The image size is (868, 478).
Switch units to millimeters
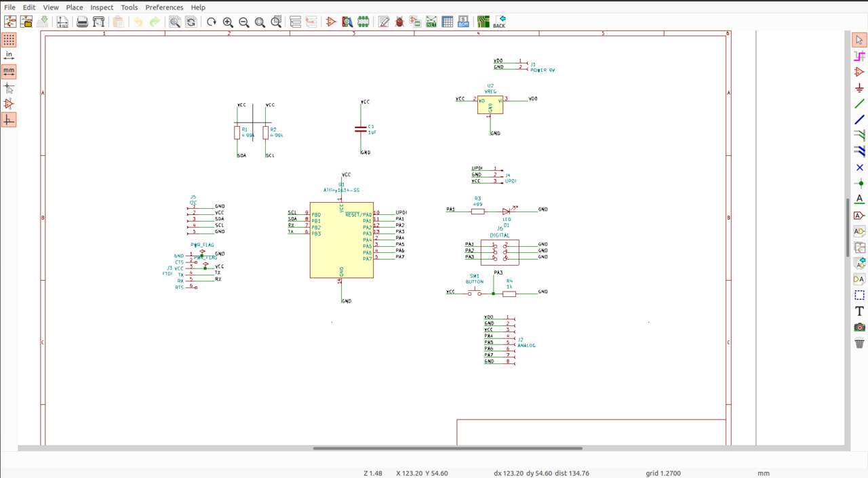[9, 71]
